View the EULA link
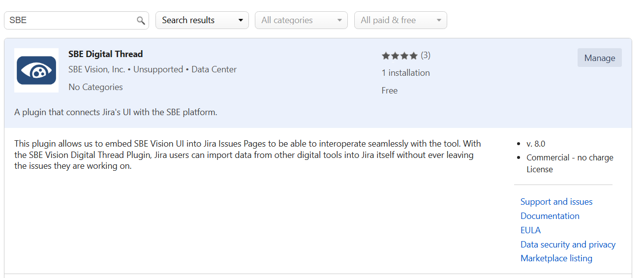The width and height of the screenshot is (644, 278). pyautogui.click(x=530, y=230)
